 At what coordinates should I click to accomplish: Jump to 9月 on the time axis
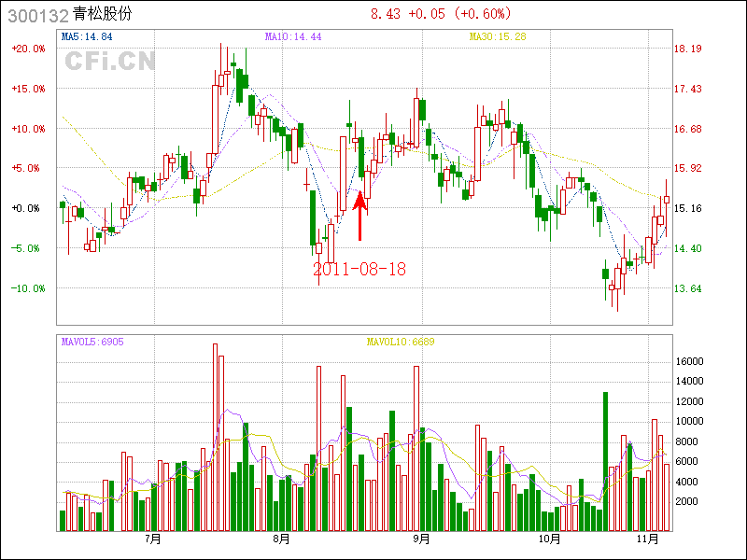(420, 539)
